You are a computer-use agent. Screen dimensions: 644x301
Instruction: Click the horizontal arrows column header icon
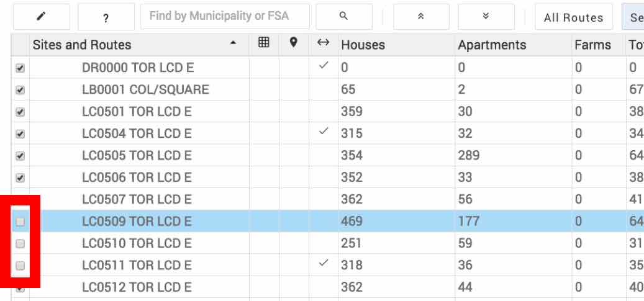click(323, 43)
